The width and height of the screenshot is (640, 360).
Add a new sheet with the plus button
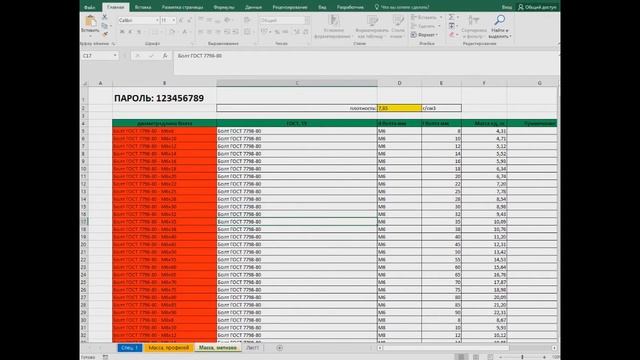click(280, 348)
